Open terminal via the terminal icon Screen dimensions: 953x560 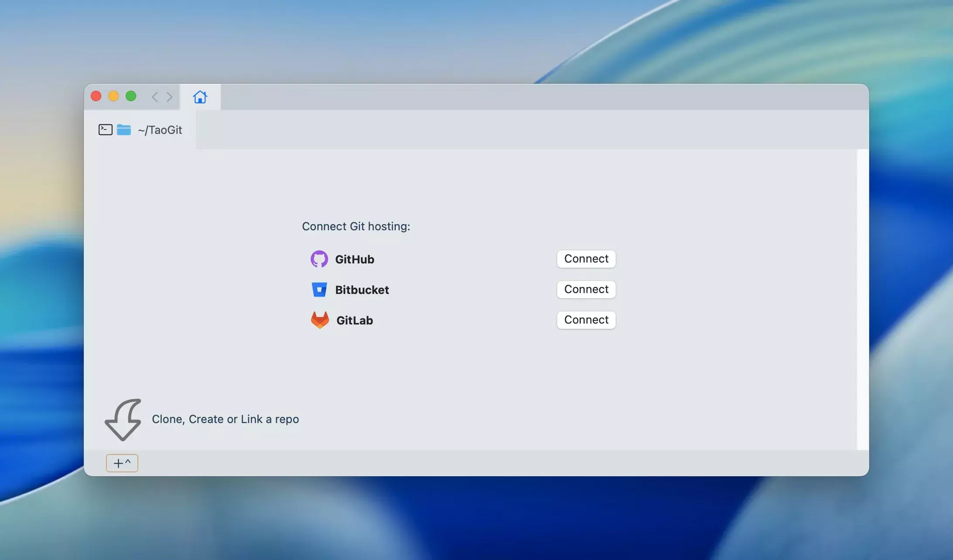[105, 130]
